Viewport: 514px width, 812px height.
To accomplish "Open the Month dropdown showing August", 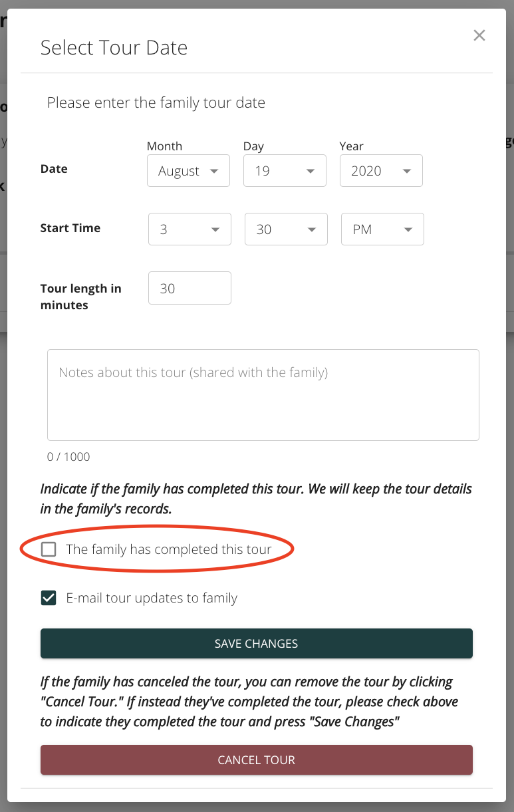I will 189,171.
